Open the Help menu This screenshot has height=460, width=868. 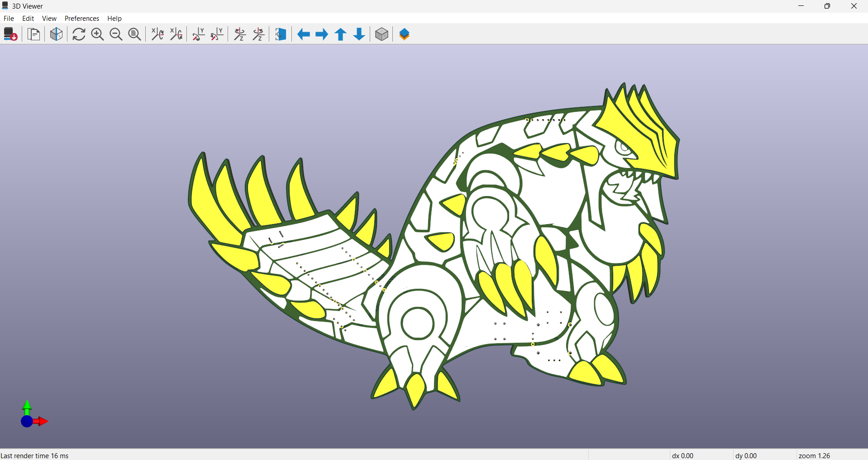(x=114, y=19)
